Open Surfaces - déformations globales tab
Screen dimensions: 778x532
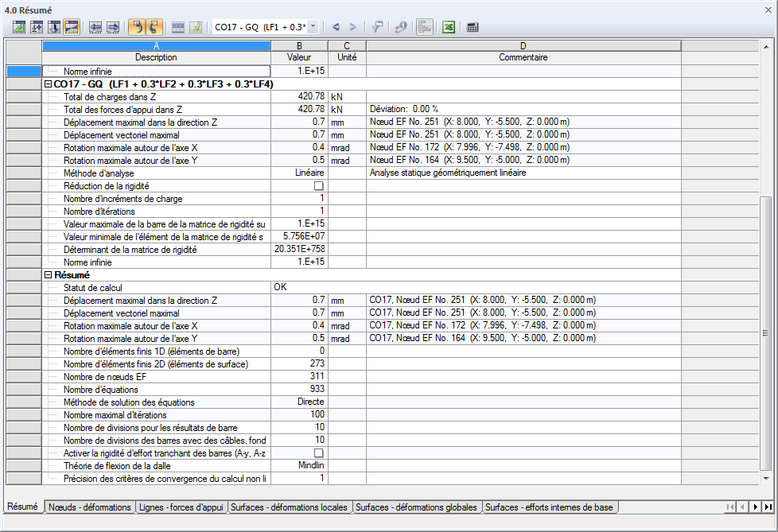416,507
